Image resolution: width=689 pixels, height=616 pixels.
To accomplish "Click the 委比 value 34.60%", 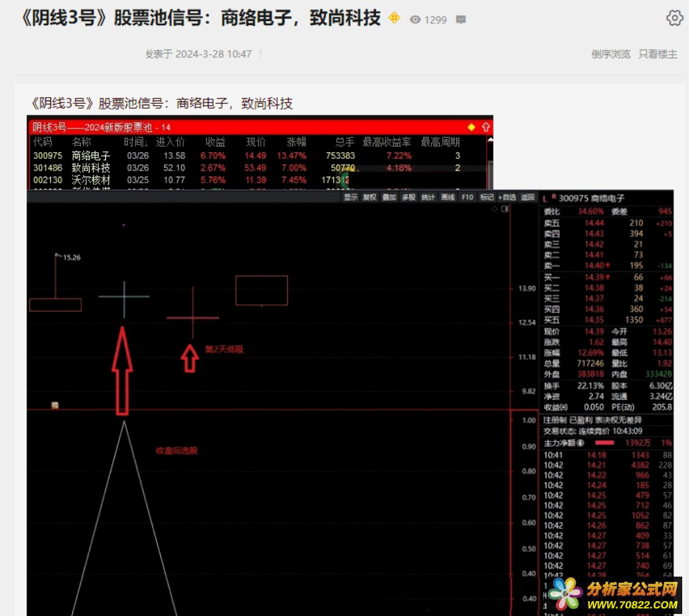I will (591, 211).
